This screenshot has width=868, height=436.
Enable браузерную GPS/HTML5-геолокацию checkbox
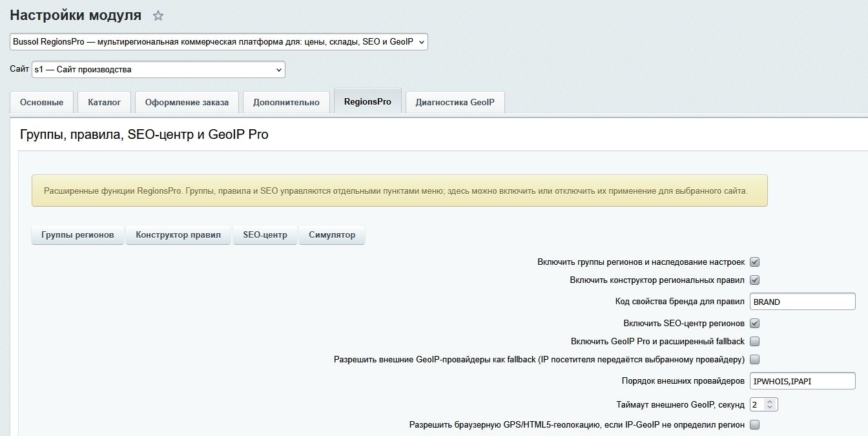[x=754, y=425]
